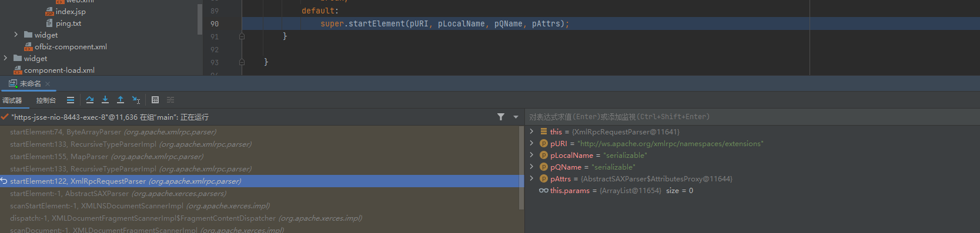
Task: Click the frames filter funnel icon
Action: click(501, 117)
